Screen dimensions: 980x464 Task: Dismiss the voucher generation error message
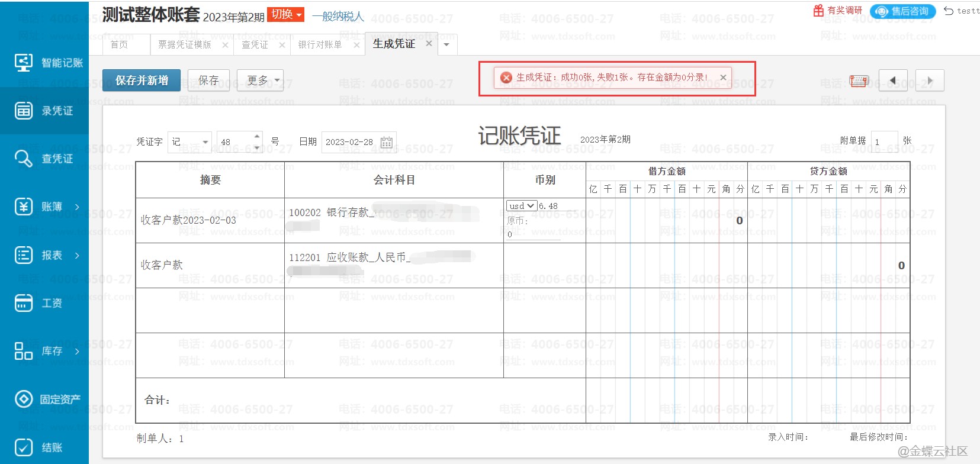tap(723, 78)
